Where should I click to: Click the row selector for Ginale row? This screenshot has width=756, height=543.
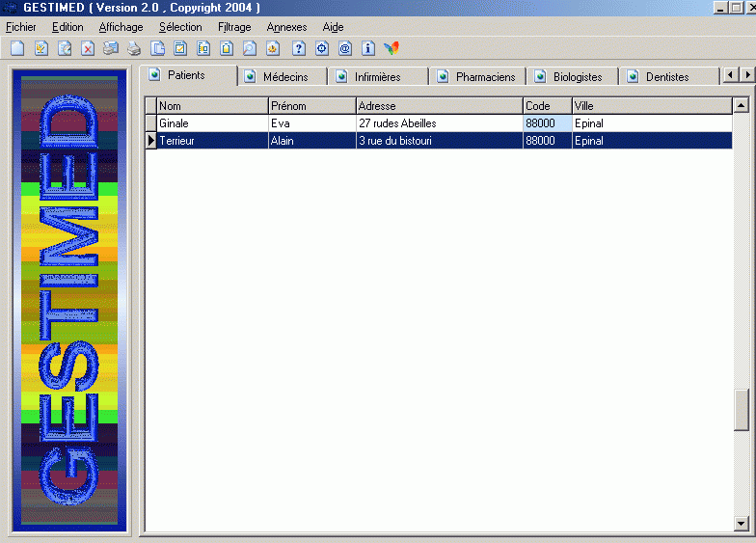point(150,123)
